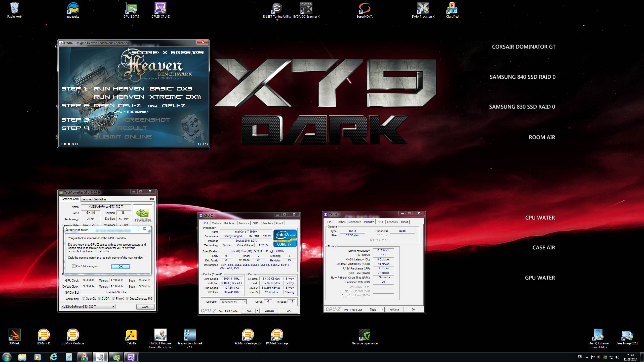Click the Close button in GPU-Z

(x=145, y=307)
